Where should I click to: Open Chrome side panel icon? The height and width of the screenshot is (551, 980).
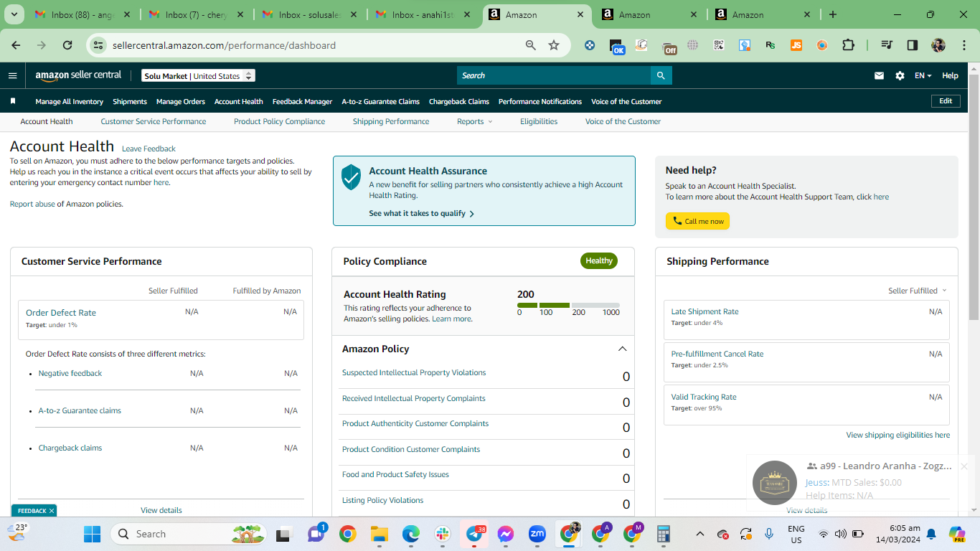pyautogui.click(x=912, y=45)
